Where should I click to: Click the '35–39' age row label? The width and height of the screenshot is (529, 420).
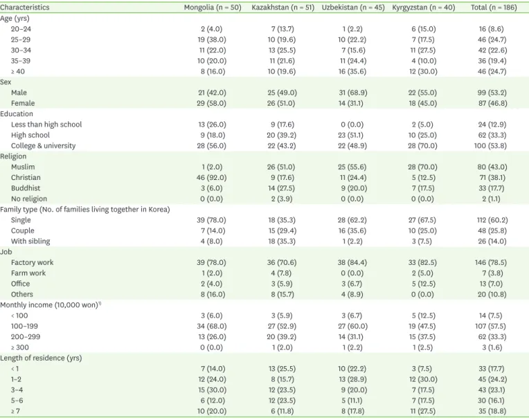coord(21,61)
